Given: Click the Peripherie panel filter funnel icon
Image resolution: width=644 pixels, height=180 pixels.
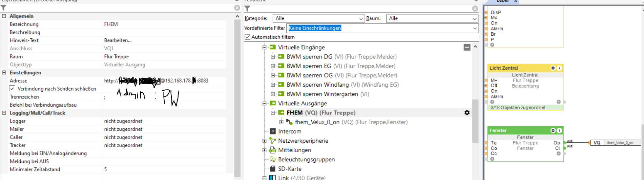Looking at the screenshot, I should pos(247,8).
